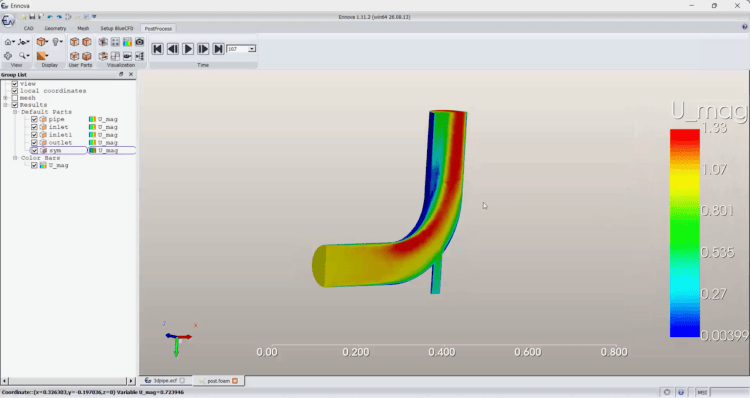
Task: Uncheck the sym part checkbox
Action: pos(34,150)
